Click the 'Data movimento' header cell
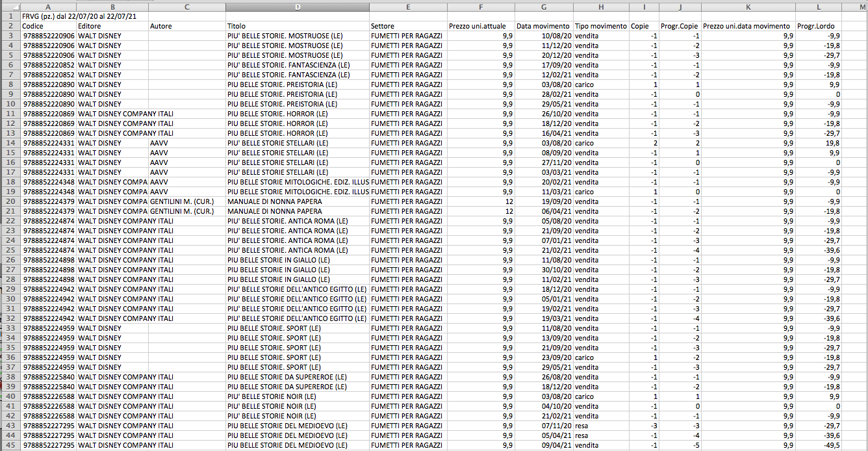Viewport: 868px width, 451px height. (x=543, y=26)
